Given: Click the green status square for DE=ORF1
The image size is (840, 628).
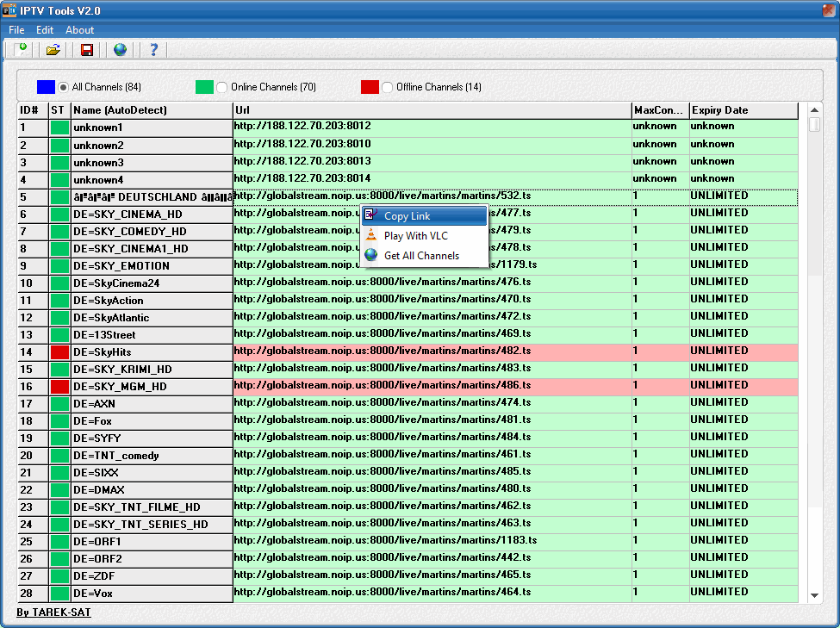Looking at the screenshot, I should [x=59, y=542].
